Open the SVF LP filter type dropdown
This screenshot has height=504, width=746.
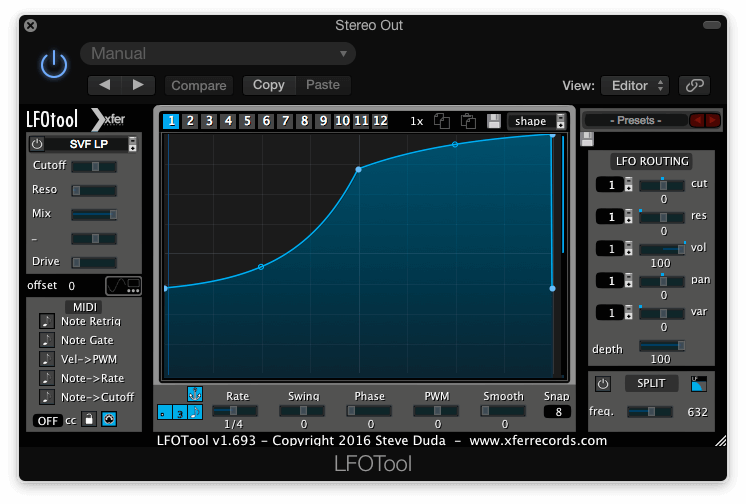(91, 144)
